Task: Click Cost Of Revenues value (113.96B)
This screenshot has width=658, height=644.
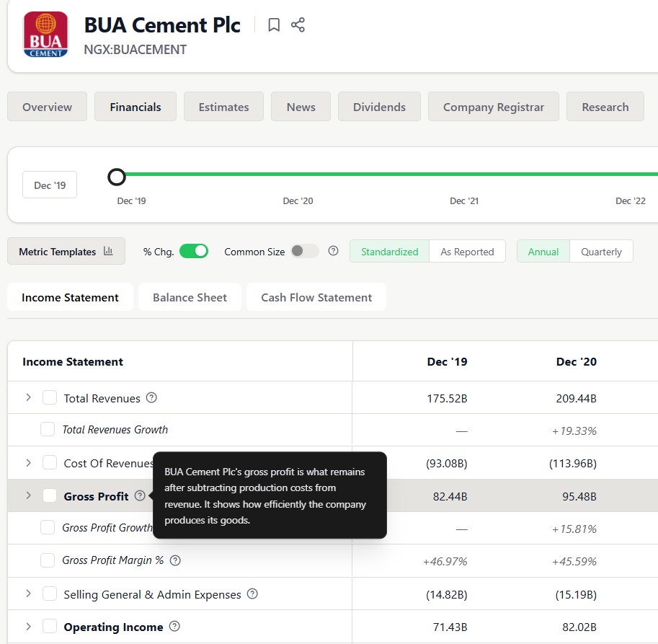Action: pyautogui.click(x=573, y=463)
